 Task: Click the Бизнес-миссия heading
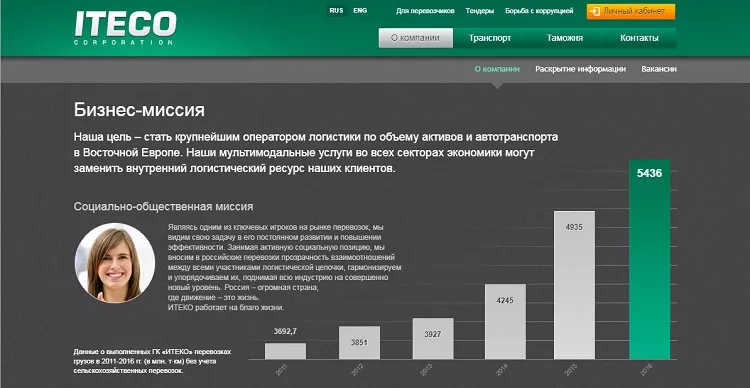(x=139, y=110)
